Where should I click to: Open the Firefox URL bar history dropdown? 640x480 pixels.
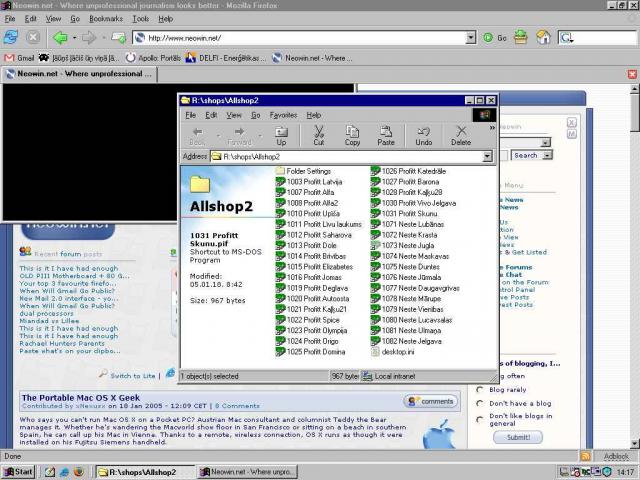point(470,38)
